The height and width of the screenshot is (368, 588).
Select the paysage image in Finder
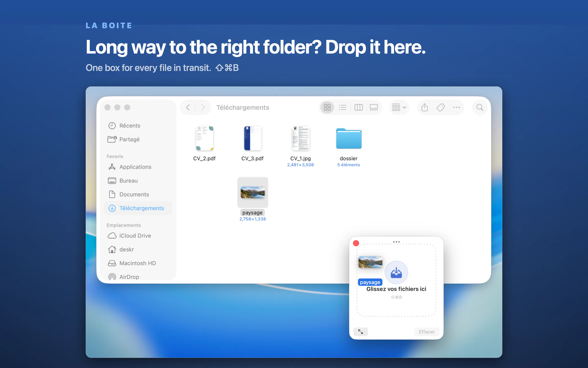pos(253,193)
